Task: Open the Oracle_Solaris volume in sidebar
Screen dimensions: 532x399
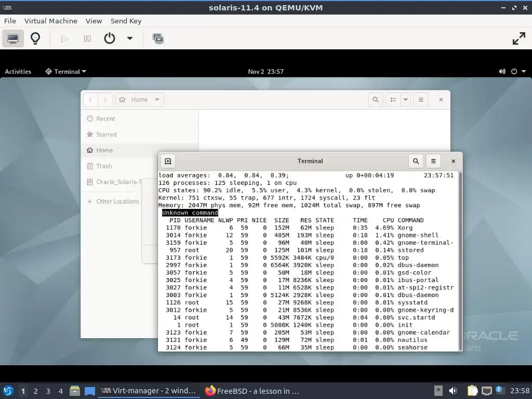Action: (114, 182)
